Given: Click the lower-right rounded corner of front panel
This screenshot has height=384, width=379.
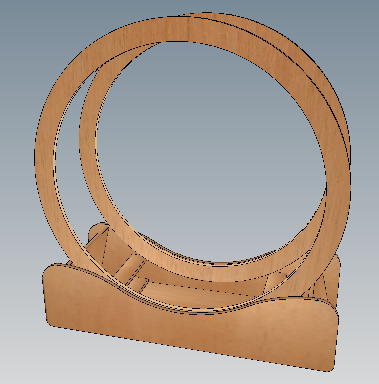Looking at the screenshot, I should 327,365.
